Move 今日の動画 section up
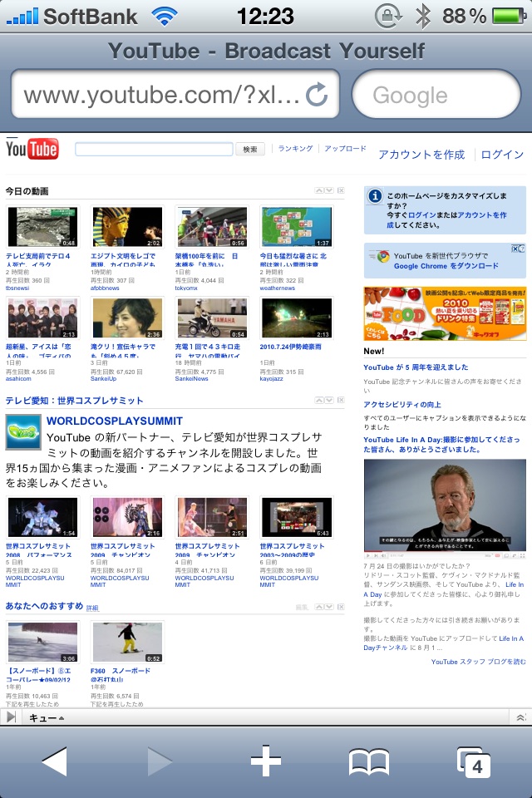532x798 pixels. point(319,190)
